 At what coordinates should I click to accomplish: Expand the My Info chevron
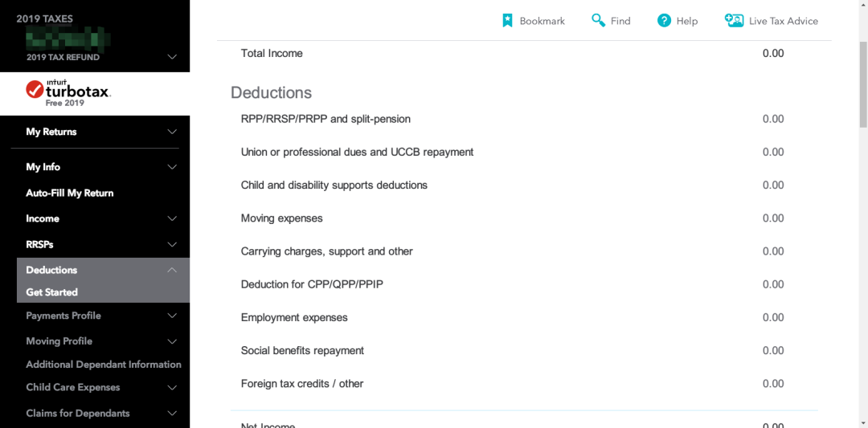pos(172,167)
